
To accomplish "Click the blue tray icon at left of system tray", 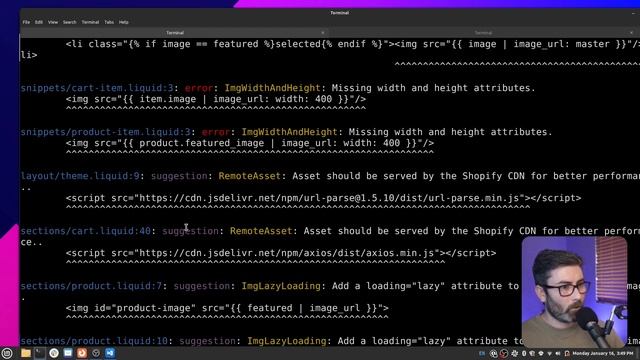I will [482, 353].
